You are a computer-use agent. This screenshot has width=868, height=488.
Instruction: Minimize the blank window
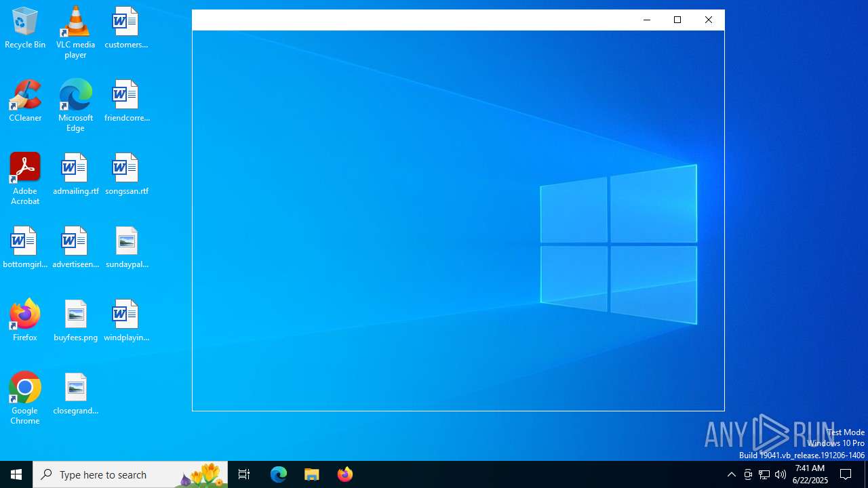pyautogui.click(x=646, y=20)
